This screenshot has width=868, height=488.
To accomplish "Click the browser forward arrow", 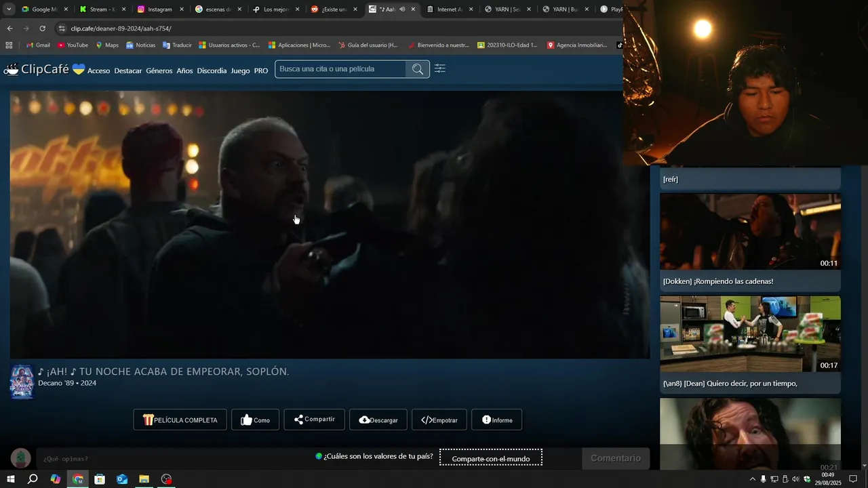I will pyautogui.click(x=26, y=28).
